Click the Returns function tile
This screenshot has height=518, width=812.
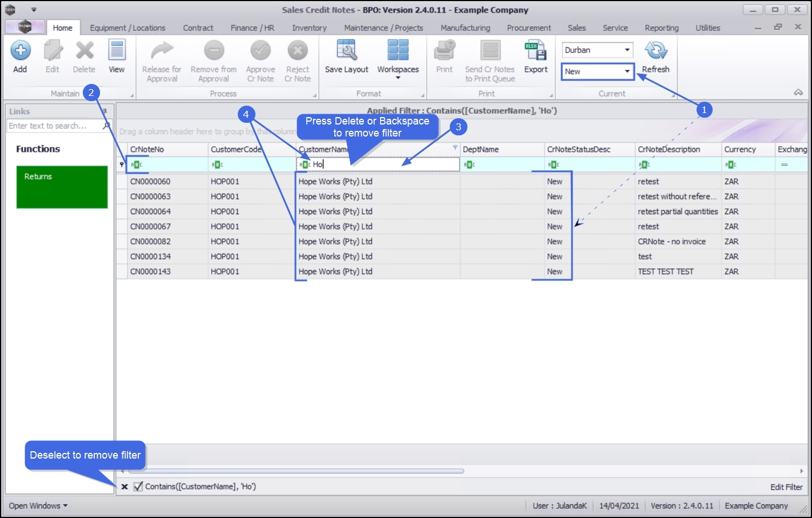click(62, 187)
